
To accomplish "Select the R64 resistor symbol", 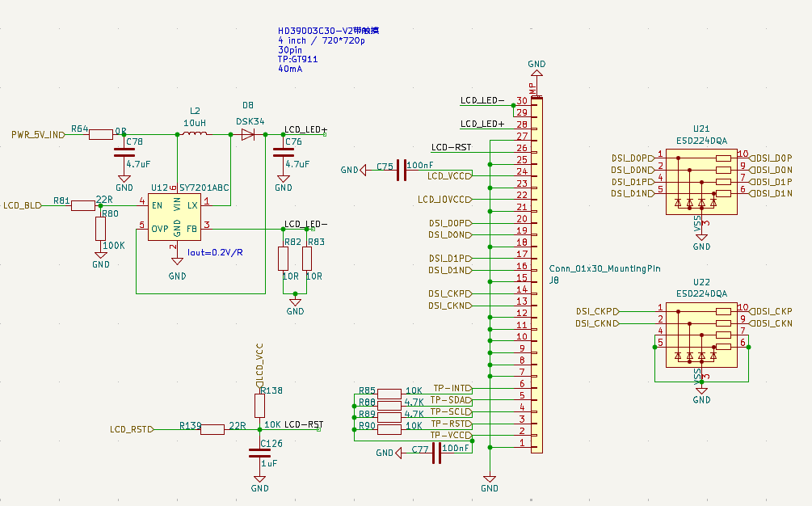I will pyautogui.click(x=101, y=135).
